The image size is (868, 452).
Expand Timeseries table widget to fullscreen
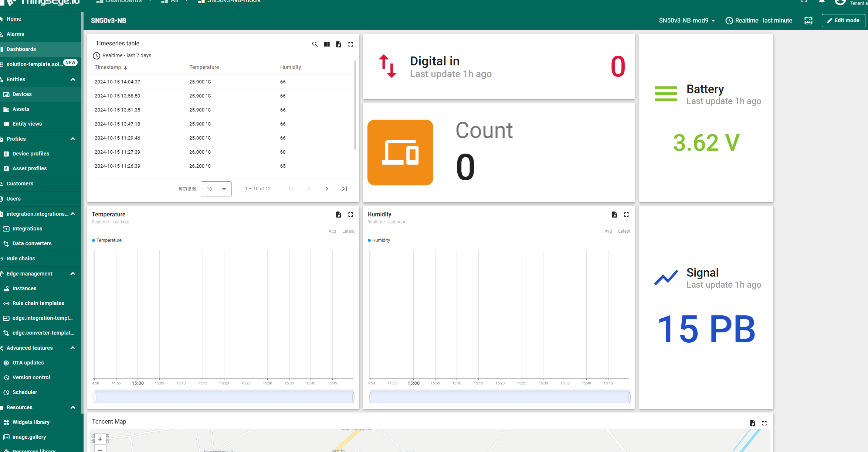click(x=350, y=44)
